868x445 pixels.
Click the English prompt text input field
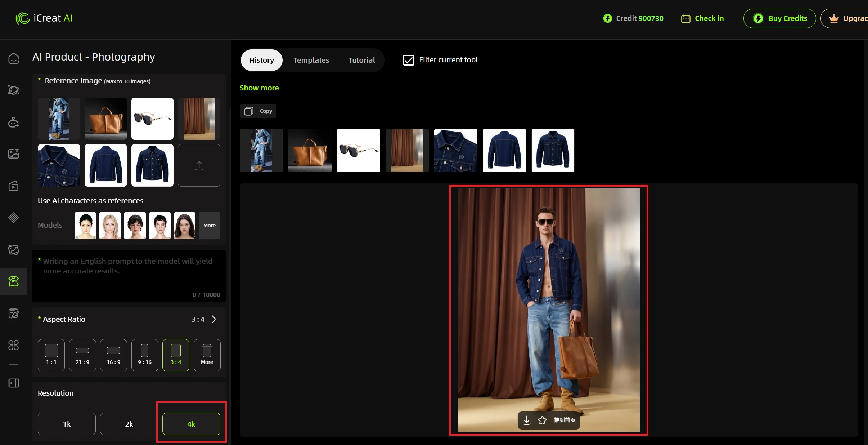pyautogui.click(x=129, y=276)
